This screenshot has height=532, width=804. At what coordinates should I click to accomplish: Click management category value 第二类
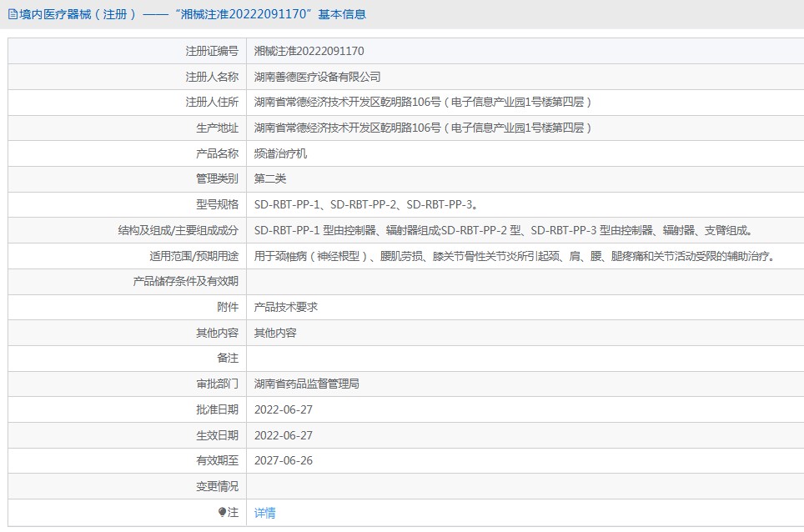(270, 179)
